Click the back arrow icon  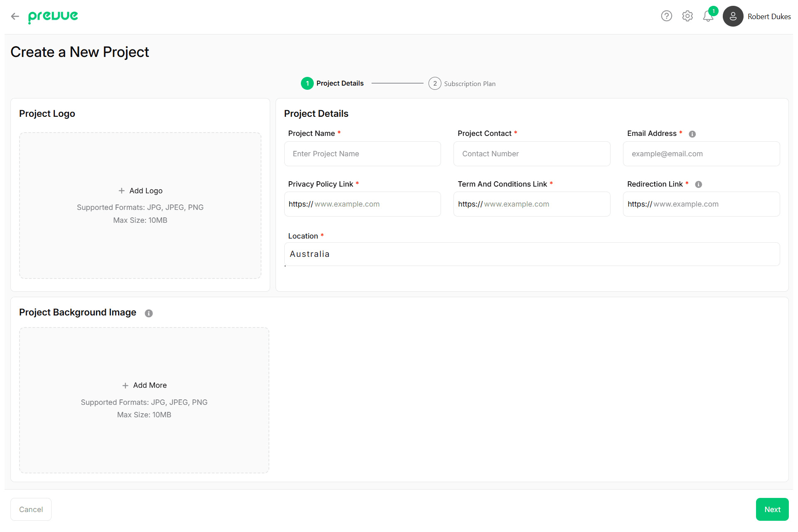[15, 17]
